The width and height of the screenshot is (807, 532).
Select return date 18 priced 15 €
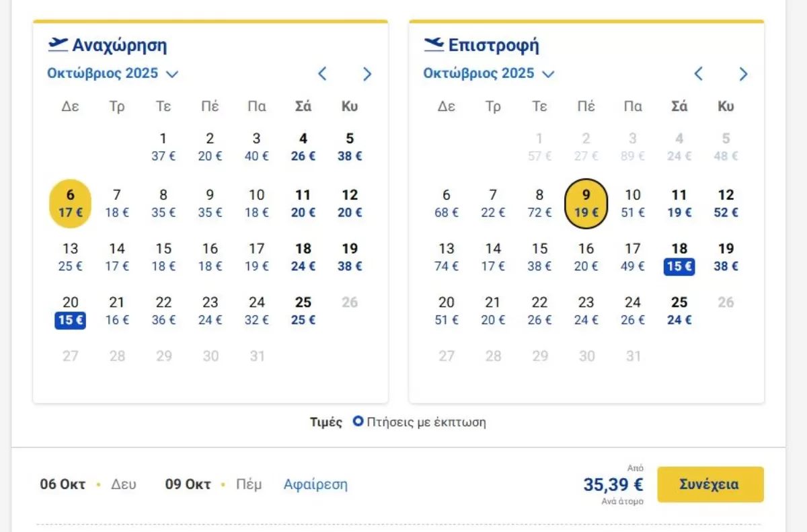(679, 258)
